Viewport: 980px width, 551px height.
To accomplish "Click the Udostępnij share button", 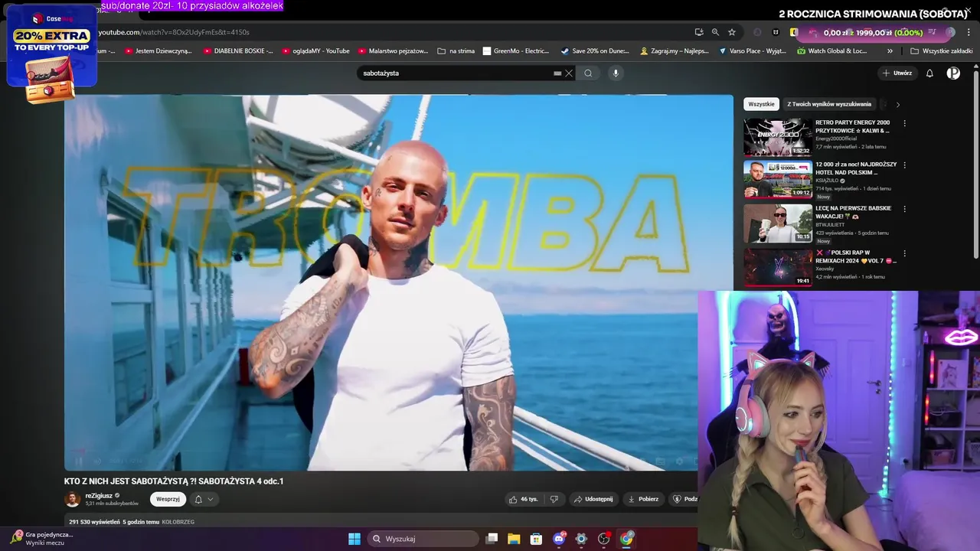I will pos(593,499).
